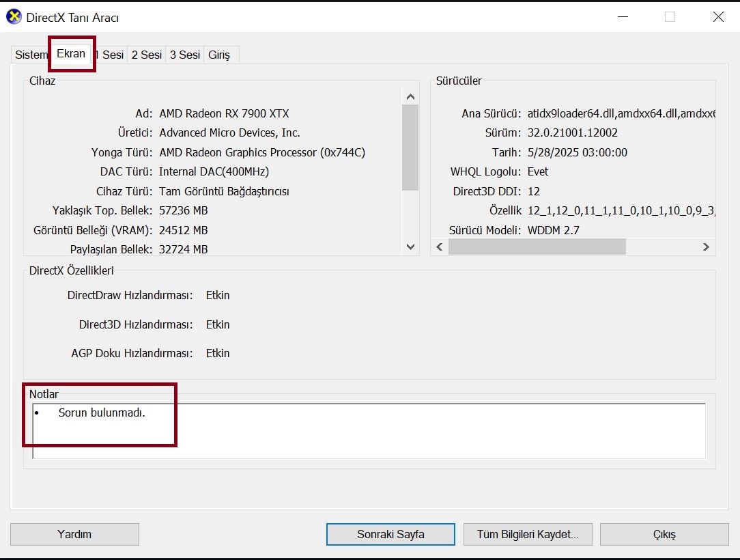This screenshot has height=560, width=740.
Task: Open the 3 Sesi tab
Action: tap(185, 55)
